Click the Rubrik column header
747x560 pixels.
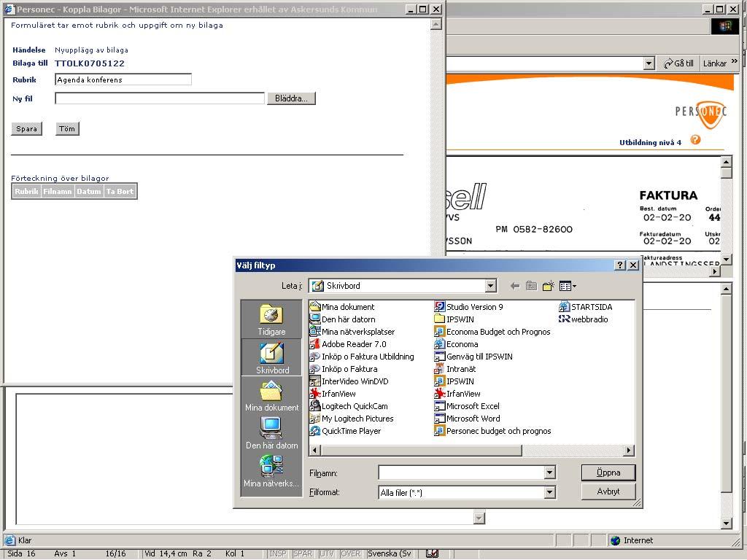26,192
